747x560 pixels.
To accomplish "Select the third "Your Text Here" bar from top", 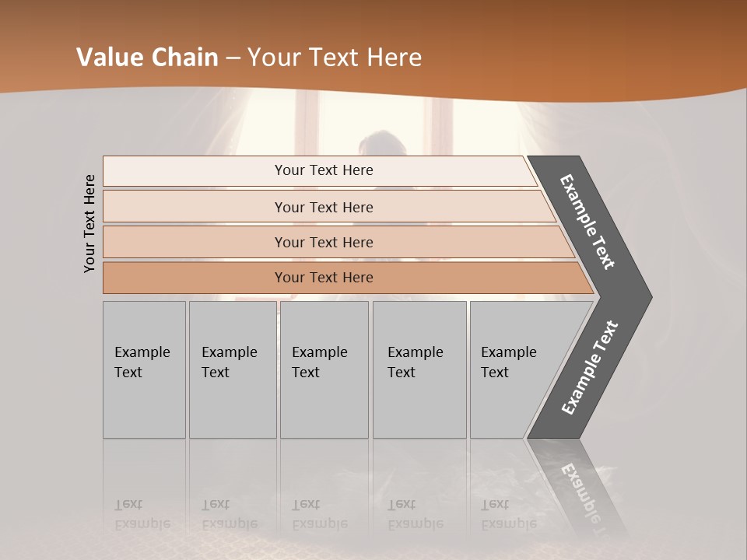I will [x=323, y=242].
